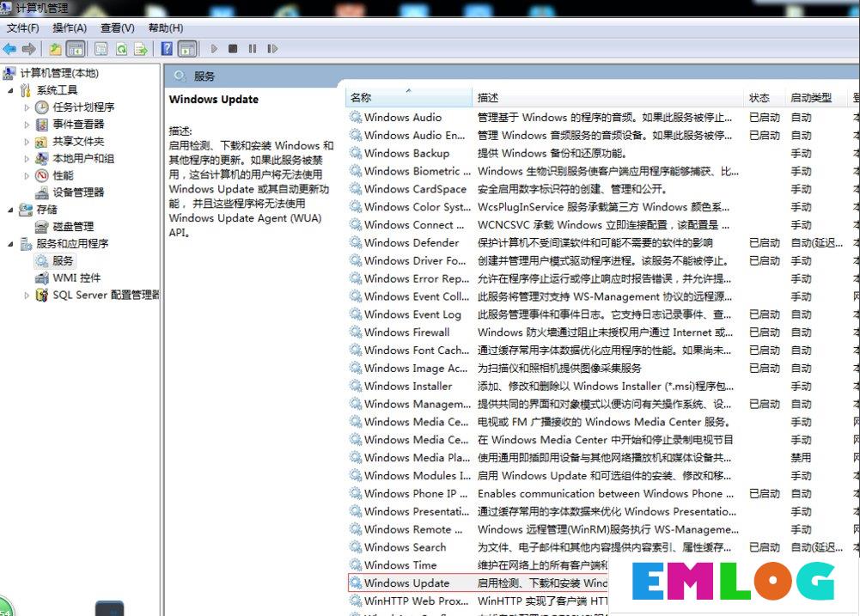
Task: Expand the 任务计划程序 tree node
Action: 27,107
